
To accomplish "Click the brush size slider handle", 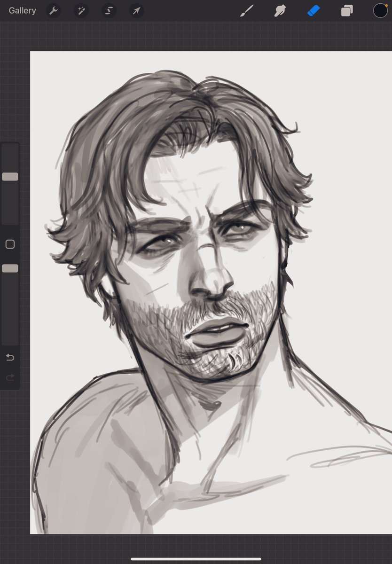I will pos(10,177).
